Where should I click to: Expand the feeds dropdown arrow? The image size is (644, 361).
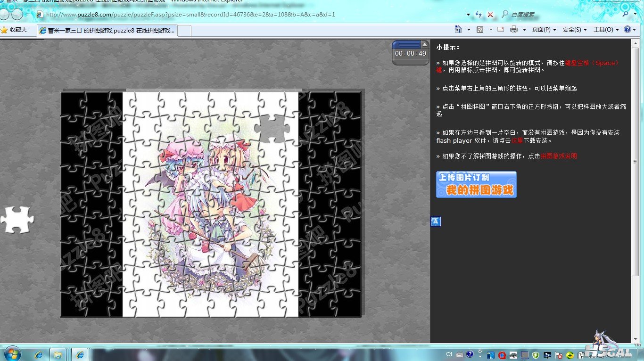[x=491, y=30]
